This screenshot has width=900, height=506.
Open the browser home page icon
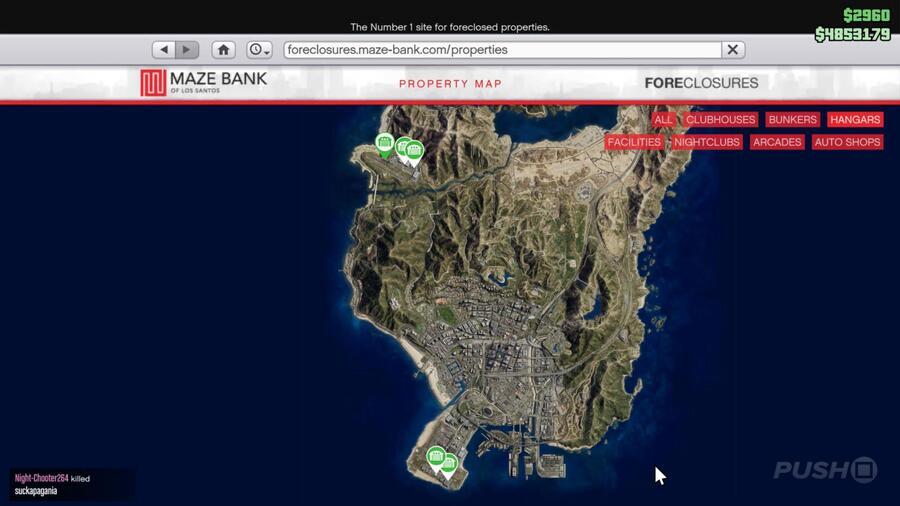[x=223, y=50]
